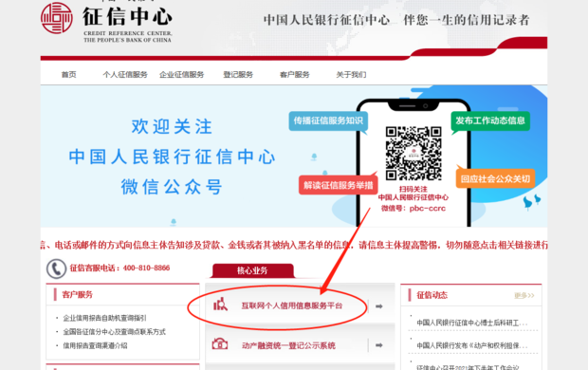Image resolution: width=588 pixels, height=370 pixels.
Task: Click the 征信客服电话 400-810-8866 text
Action: (119, 268)
